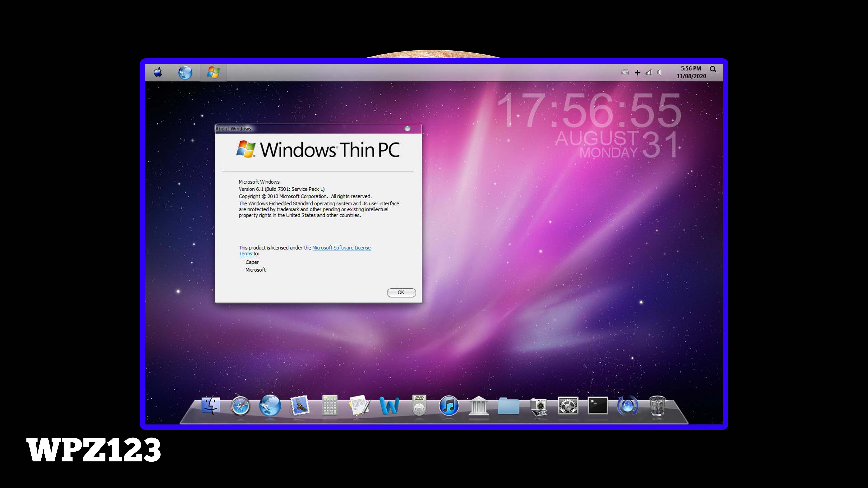Close About Windows with the round button
The height and width of the screenshot is (488, 868).
pos(407,128)
